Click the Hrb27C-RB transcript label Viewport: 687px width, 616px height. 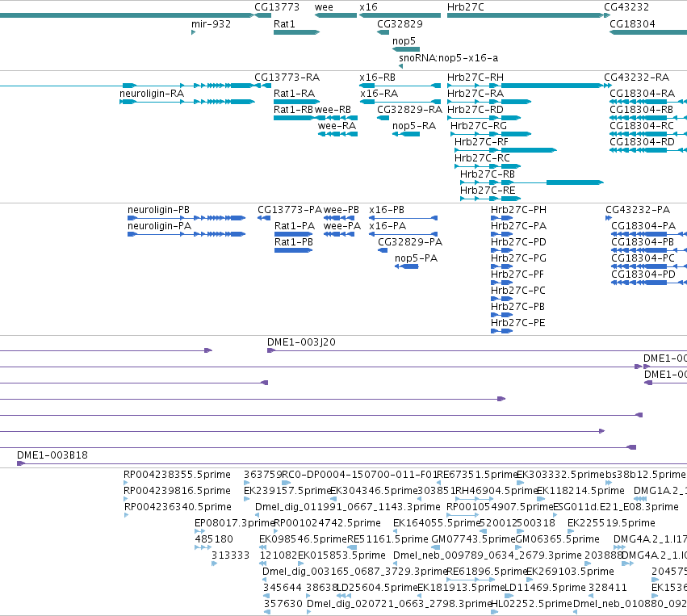point(488,174)
